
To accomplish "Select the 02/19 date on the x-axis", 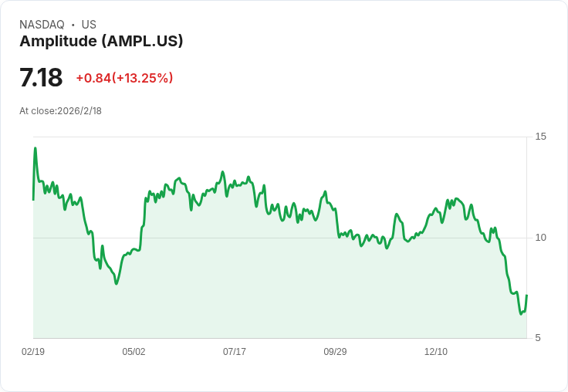I will click(x=33, y=352).
